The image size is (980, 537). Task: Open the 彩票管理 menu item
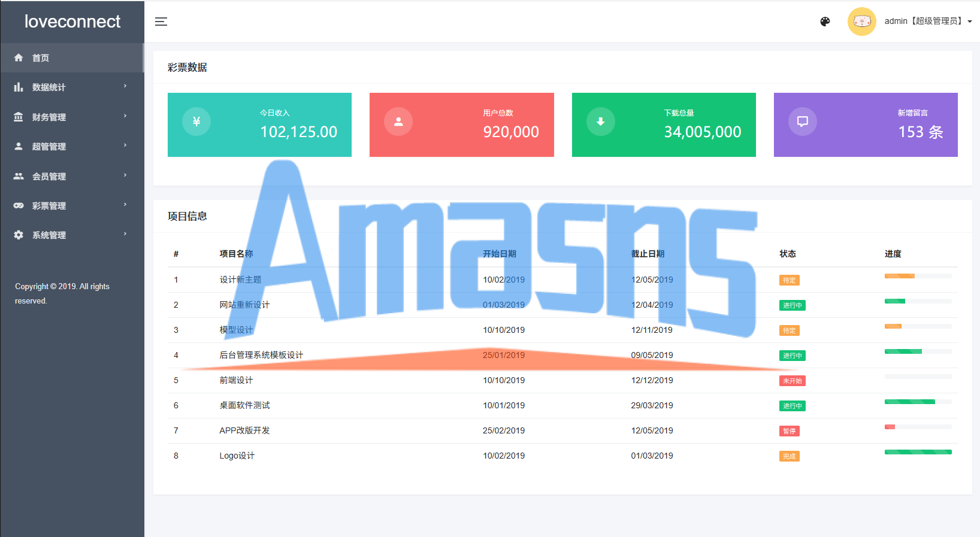[x=72, y=205]
